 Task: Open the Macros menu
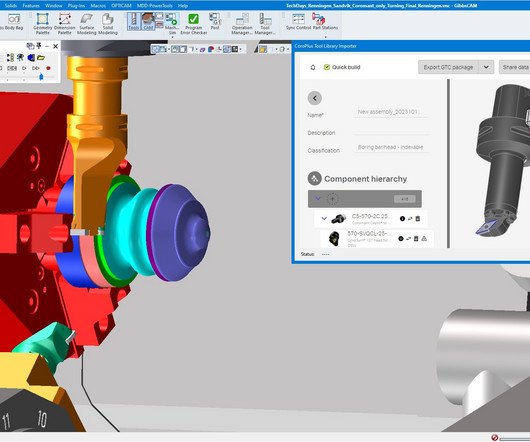(x=98, y=5)
